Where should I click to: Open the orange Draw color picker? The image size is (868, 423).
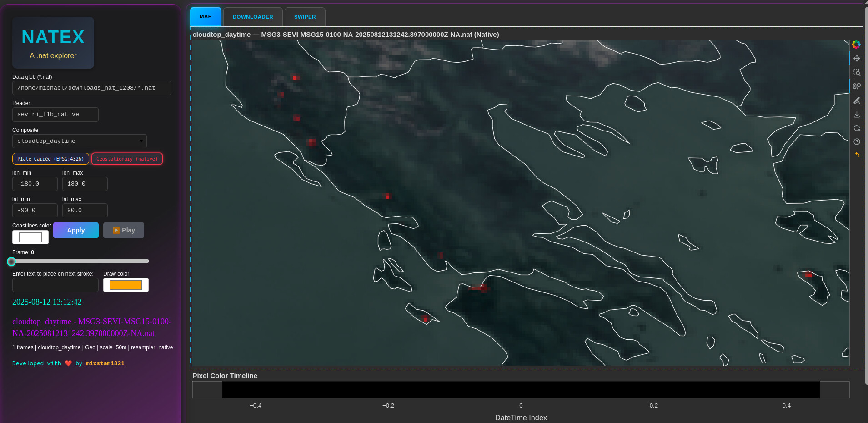click(126, 285)
